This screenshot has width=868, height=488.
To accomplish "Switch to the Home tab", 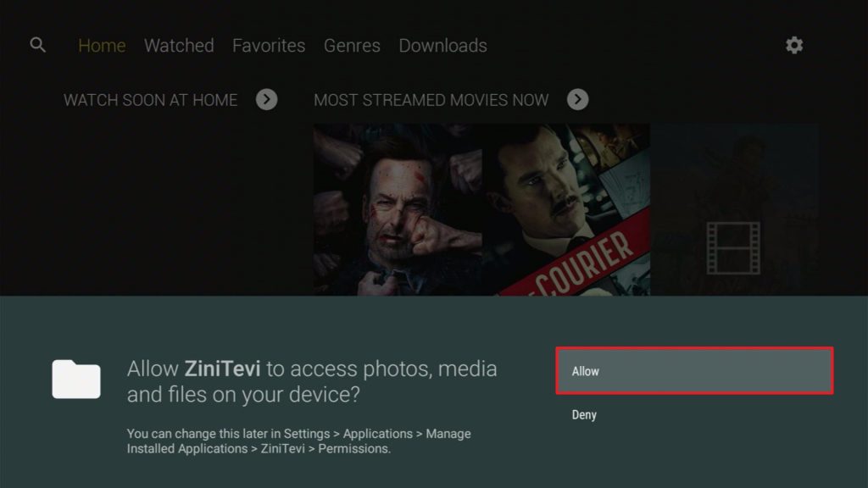I will [x=102, y=46].
